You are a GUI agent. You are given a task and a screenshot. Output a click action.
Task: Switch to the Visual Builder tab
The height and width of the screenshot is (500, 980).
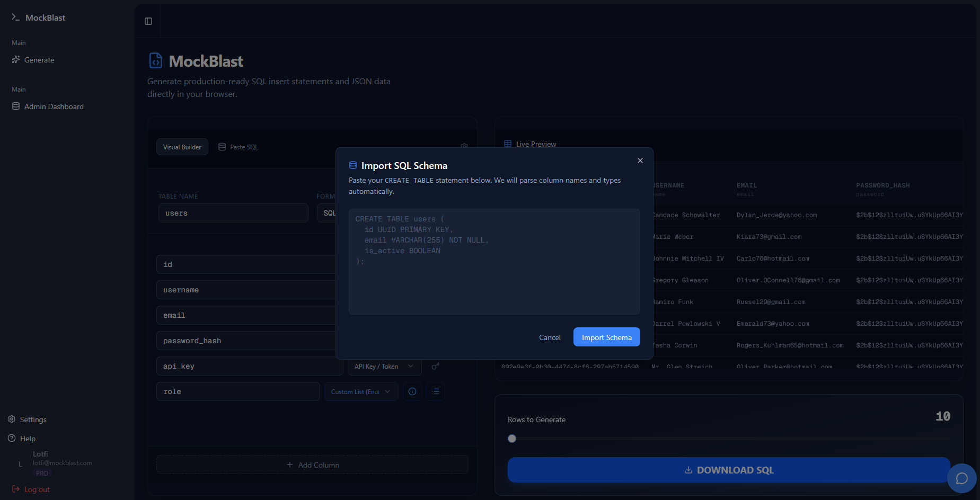(182, 147)
